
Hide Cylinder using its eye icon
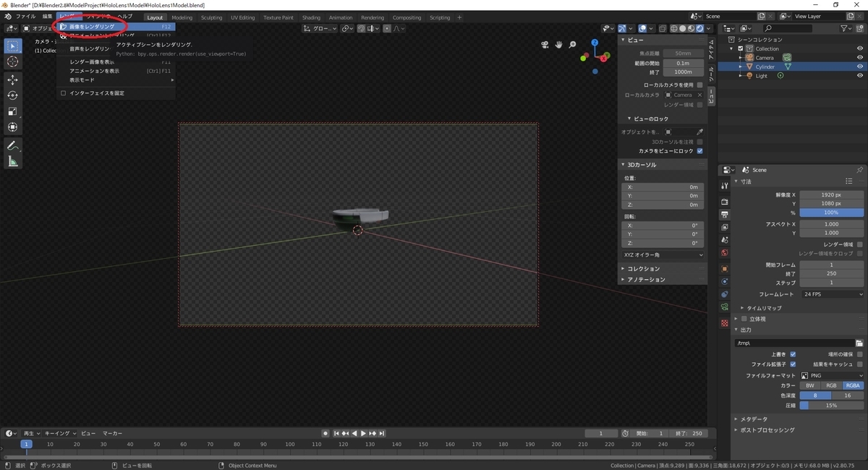click(x=860, y=67)
